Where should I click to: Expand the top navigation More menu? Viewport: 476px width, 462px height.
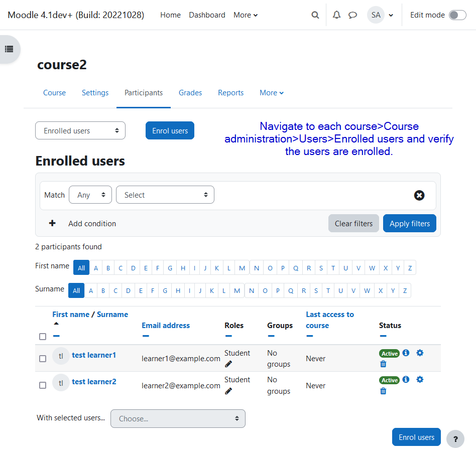pos(246,15)
